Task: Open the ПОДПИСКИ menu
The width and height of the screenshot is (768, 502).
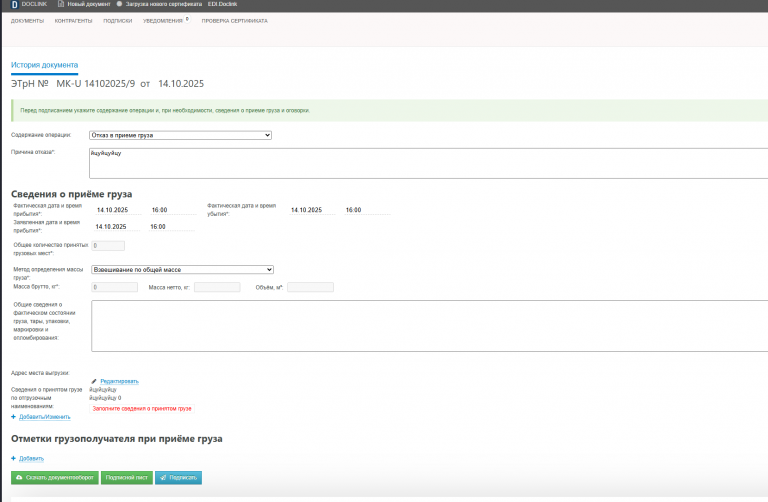Action: [x=118, y=21]
